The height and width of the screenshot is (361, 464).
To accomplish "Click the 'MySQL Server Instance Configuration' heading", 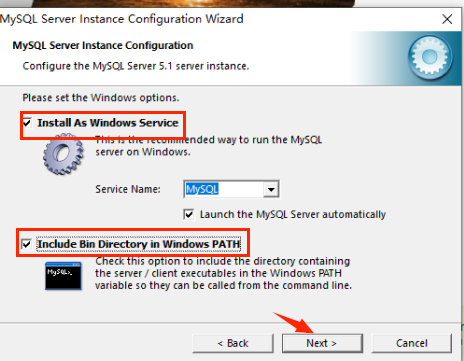I will tap(103, 45).
